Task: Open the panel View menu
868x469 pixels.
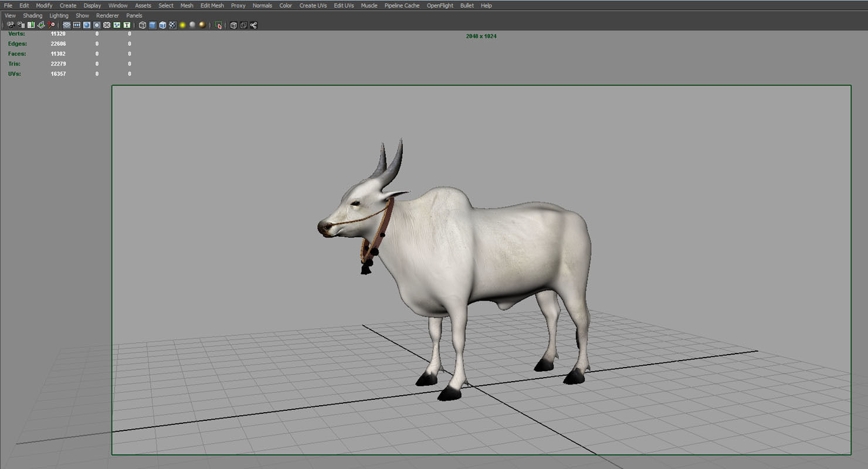Action: (x=10, y=15)
